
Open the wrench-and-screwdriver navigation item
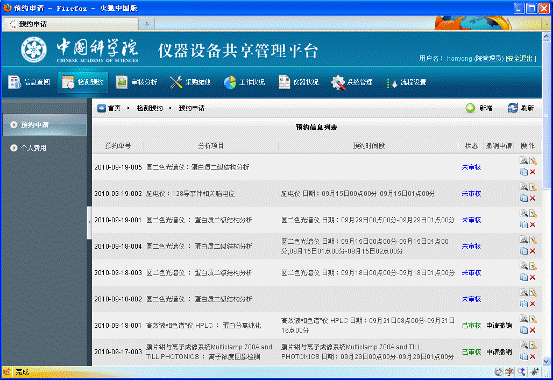click(176, 82)
